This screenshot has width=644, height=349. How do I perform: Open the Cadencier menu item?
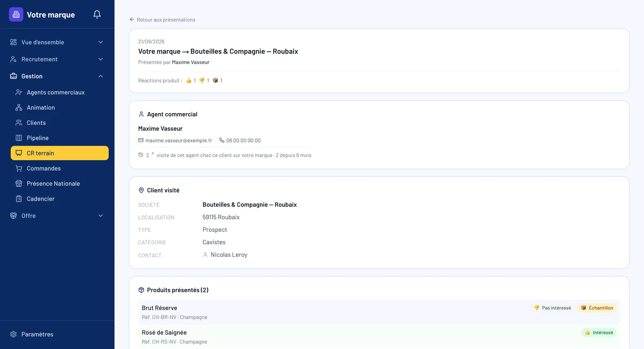click(60, 199)
